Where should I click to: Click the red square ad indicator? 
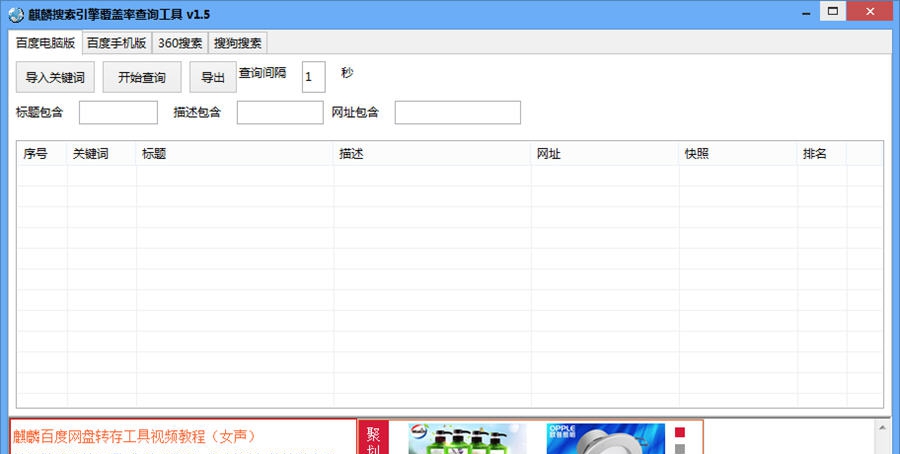pyautogui.click(x=680, y=432)
